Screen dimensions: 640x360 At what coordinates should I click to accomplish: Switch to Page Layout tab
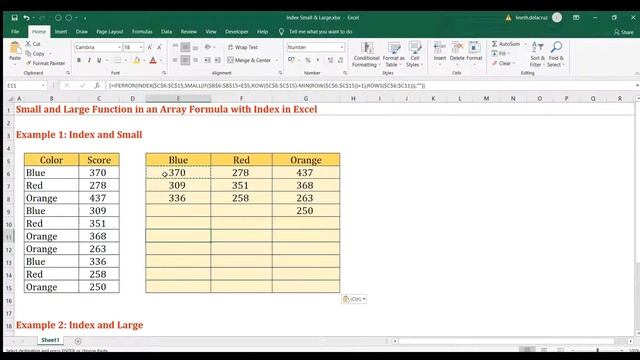pos(110,31)
